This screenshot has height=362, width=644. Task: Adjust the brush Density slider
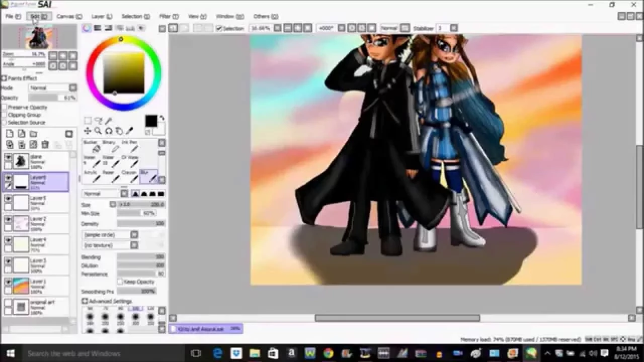(x=141, y=224)
